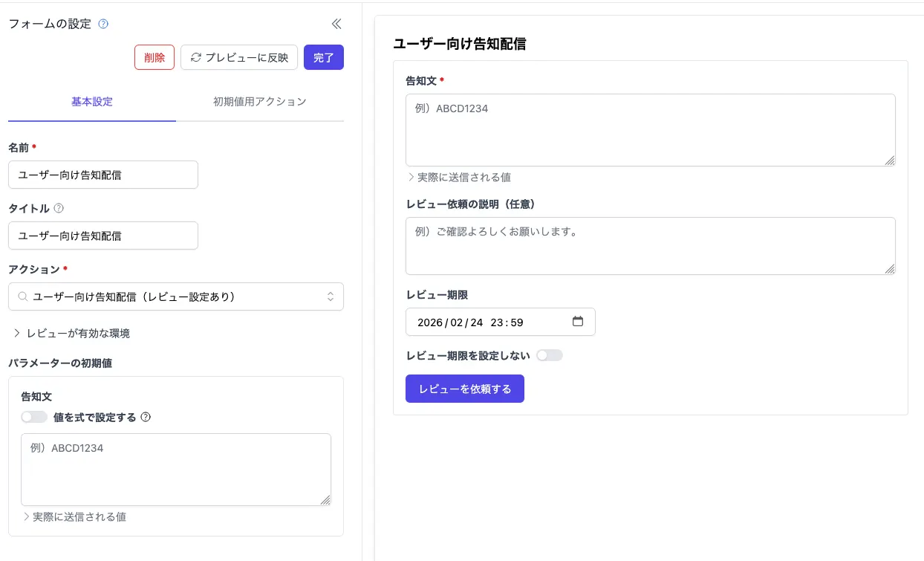Open the アクション dropdown selector
924x561 pixels.
pos(176,296)
